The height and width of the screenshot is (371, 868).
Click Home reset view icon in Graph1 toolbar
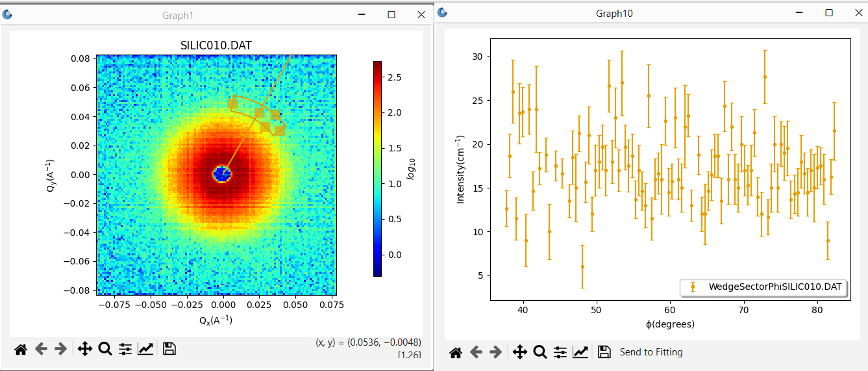coord(21,350)
